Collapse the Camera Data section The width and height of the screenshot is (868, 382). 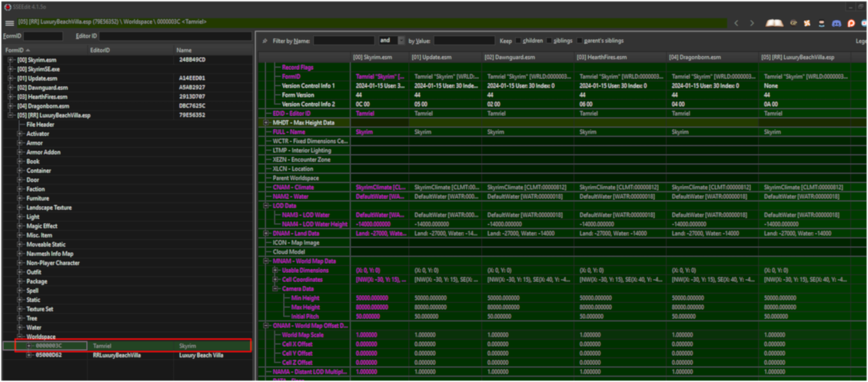pos(275,288)
